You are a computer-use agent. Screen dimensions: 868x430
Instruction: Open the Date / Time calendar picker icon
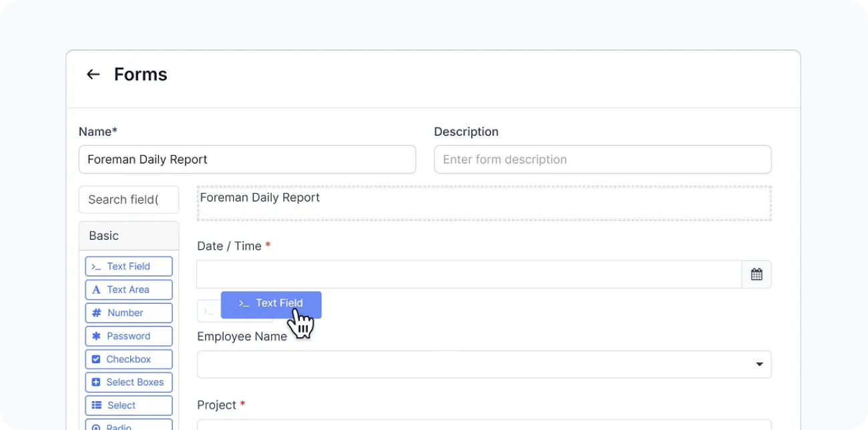coord(756,274)
